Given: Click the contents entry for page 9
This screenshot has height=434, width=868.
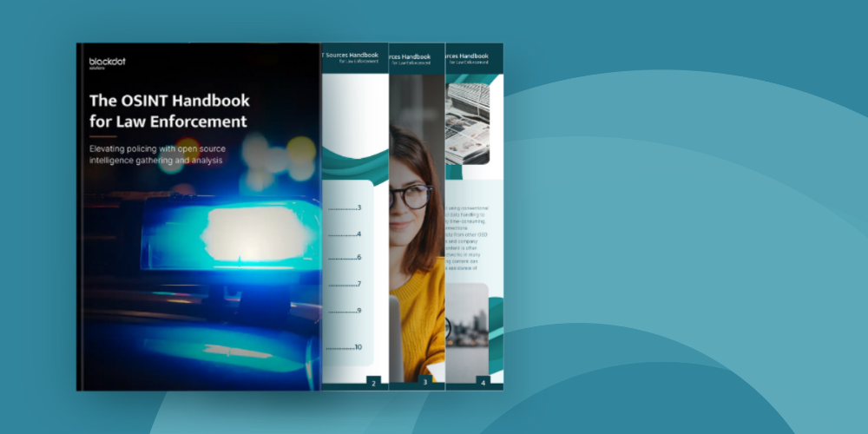Looking at the screenshot, I should click(345, 311).
